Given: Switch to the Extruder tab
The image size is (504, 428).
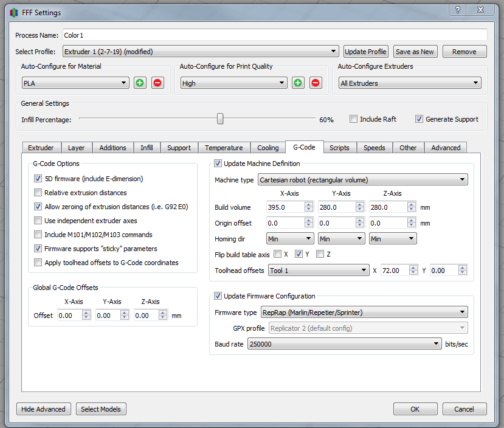Looking at the screenshot, I should coord(41,148).
